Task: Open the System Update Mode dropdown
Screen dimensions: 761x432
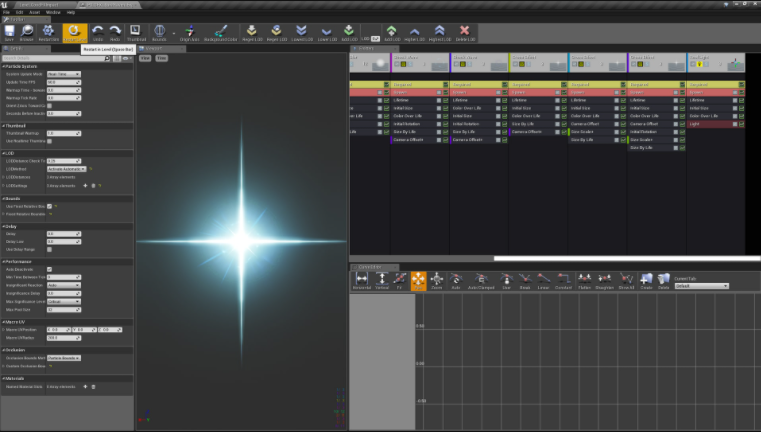Action: [x=64, y=74]
